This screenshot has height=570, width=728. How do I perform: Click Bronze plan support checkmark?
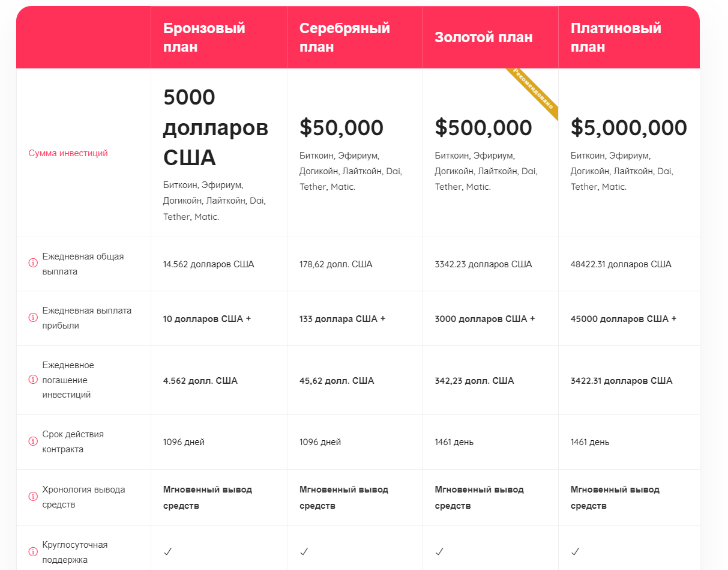[168, 551]
